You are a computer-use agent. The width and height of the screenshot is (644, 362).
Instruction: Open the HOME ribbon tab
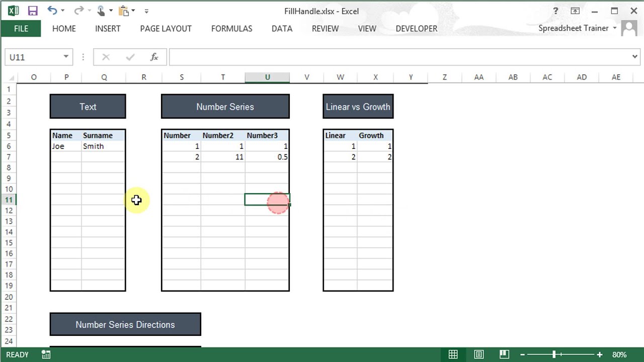[x=64, y=29]
